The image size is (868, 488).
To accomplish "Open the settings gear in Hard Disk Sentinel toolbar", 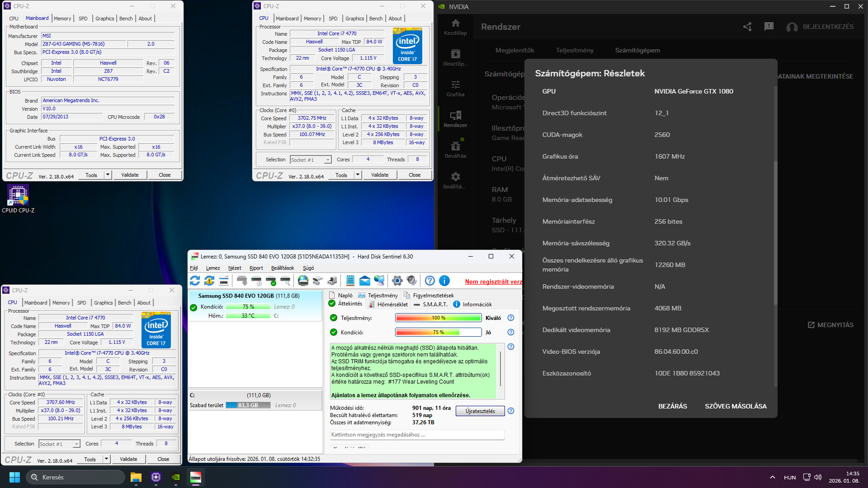I will 397,281.
